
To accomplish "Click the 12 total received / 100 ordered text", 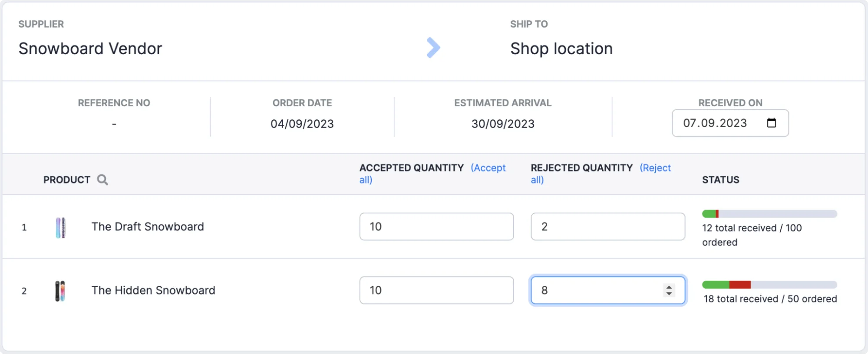I will [x=752, y=235].
